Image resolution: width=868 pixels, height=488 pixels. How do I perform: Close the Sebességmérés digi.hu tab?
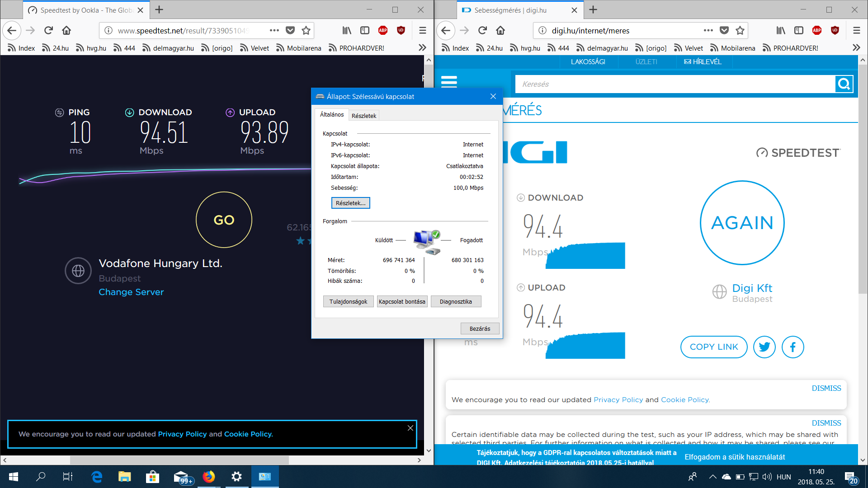[x=574, y=10]
